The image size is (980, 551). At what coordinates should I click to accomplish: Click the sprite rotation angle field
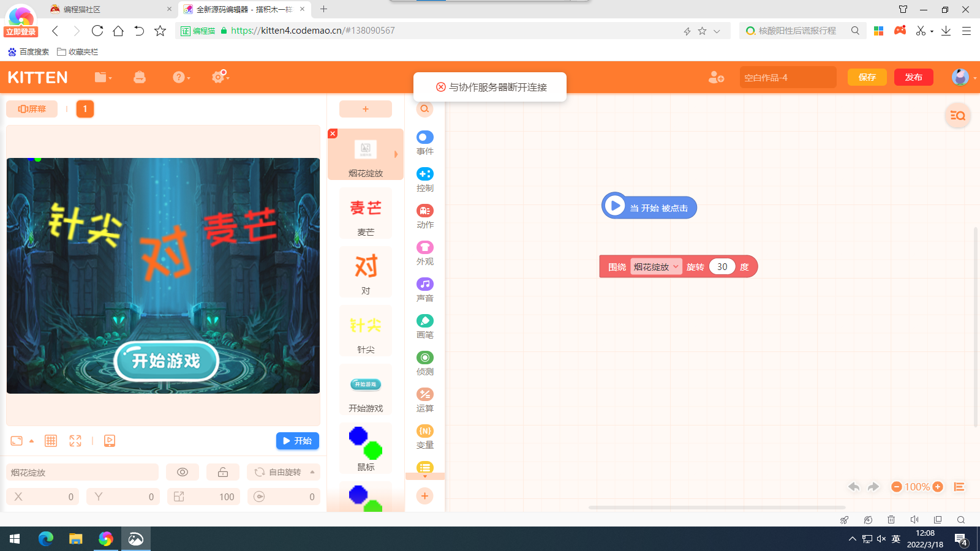[284, 497]
